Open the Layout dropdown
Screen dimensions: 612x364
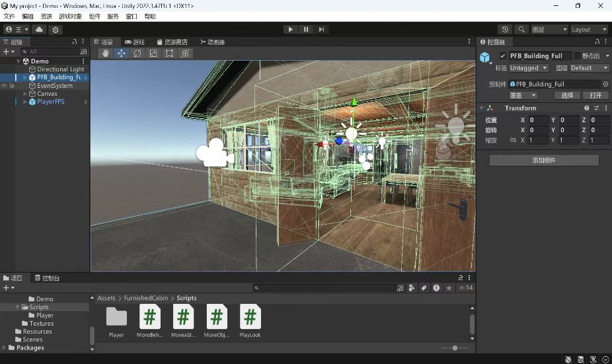tap(588, 30)
